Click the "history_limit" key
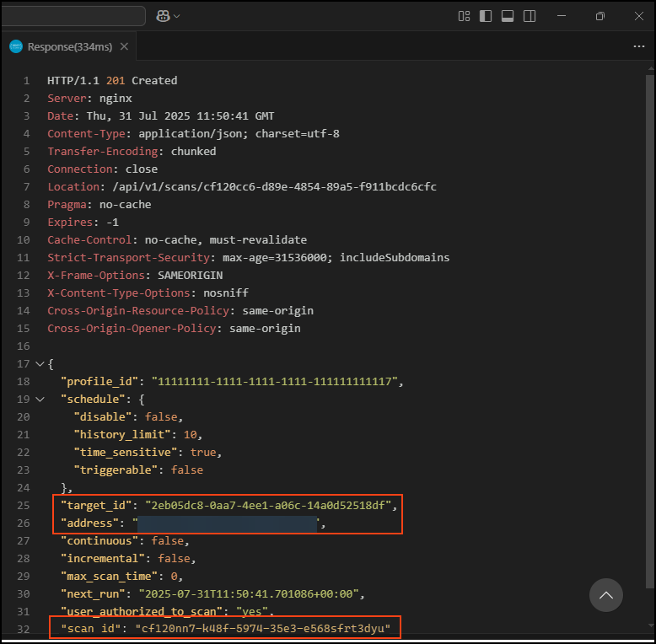656x644 pixels. click(x=122, y=434)
